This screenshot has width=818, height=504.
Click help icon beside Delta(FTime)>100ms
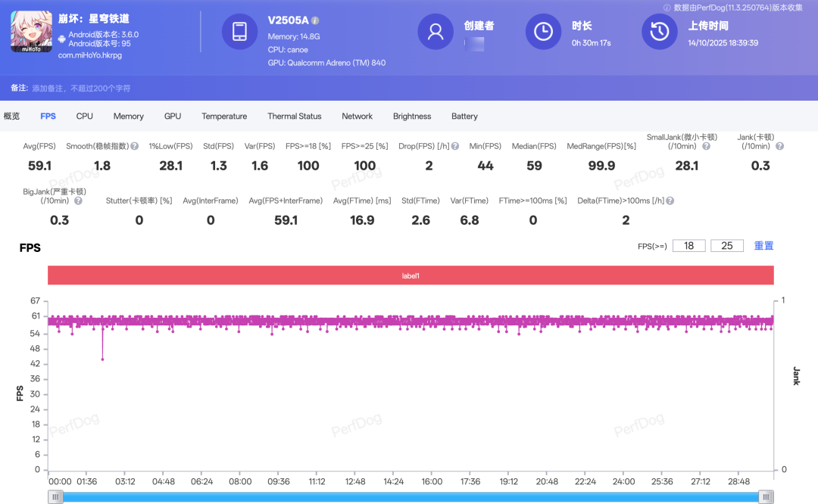coord(670,201)
